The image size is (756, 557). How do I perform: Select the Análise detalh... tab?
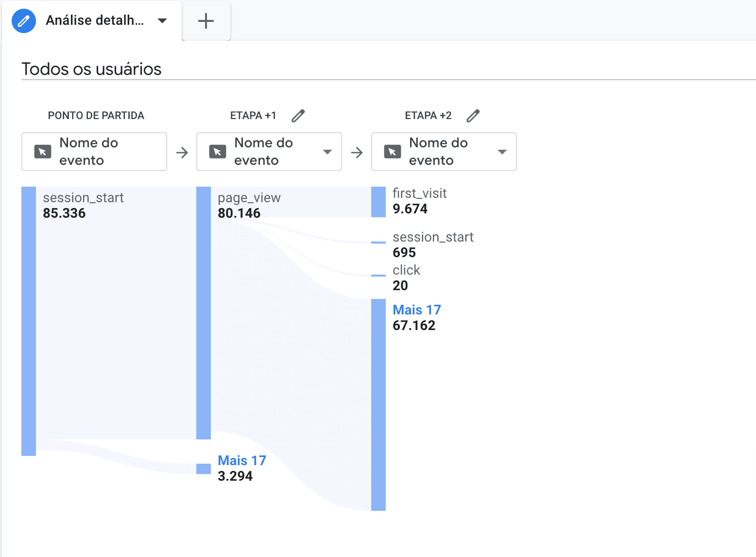(95, 21)
